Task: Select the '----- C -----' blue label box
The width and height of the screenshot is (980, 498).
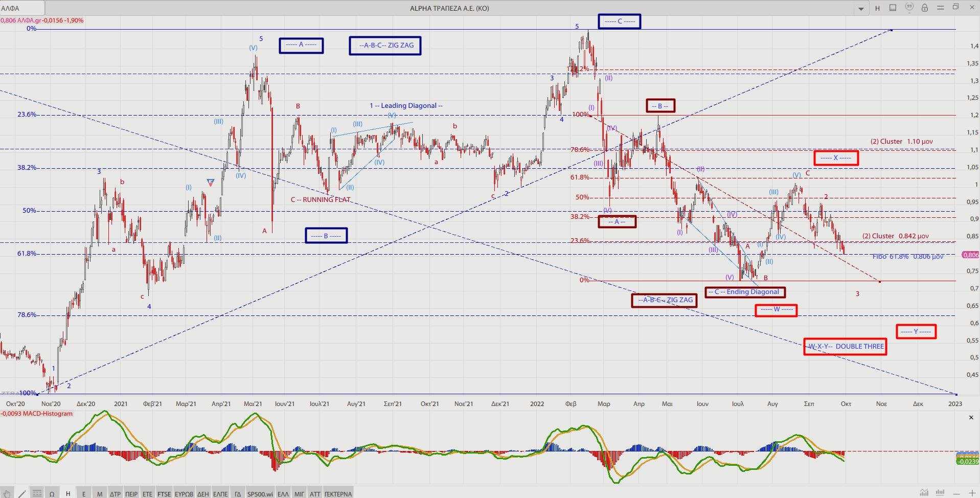Action: click(x=620, y=21)
